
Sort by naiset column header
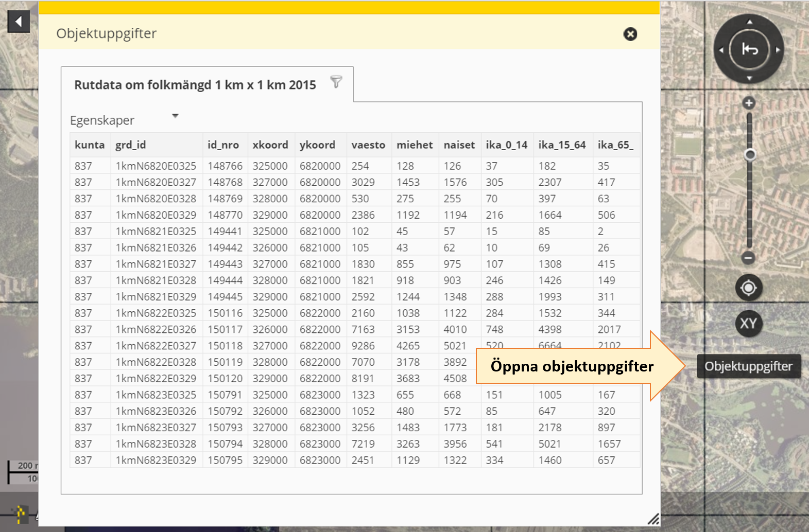[x=459, y=145]
